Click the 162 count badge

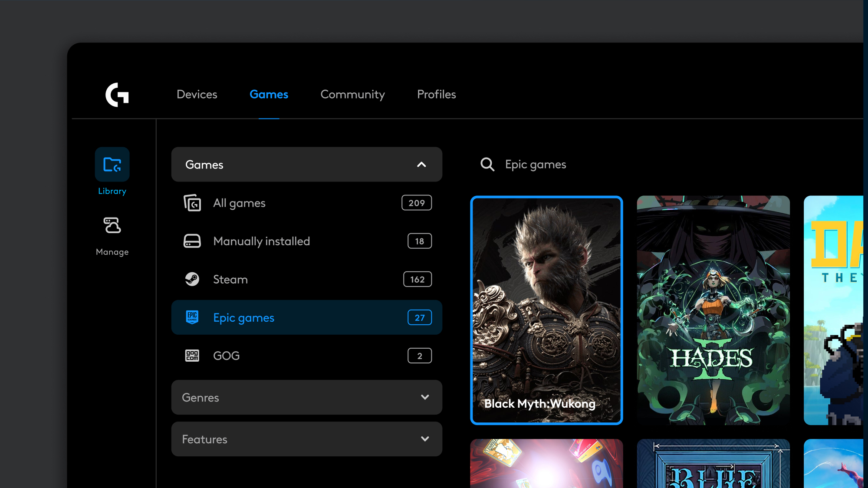[418, 279]
